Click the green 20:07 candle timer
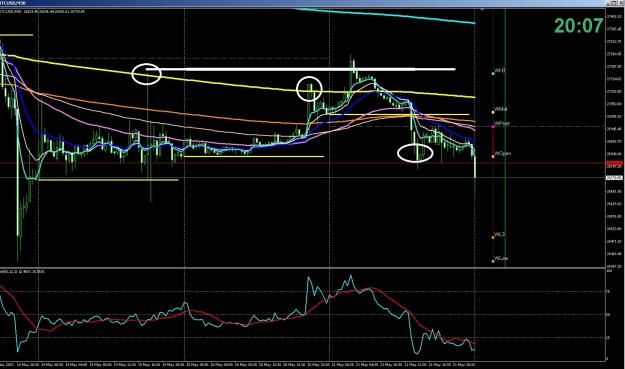The width and height of the screenshot is (625, 369). pyautogui.click(x=578, y=26)
